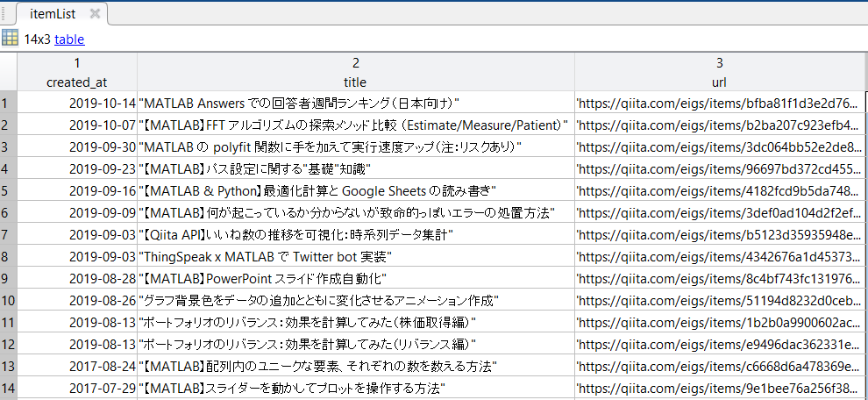Image resolution: width=868 pixels, height=400 pixels.
Task: Select title cell about パス設定 基礎知識
Action: coord(355,168)
